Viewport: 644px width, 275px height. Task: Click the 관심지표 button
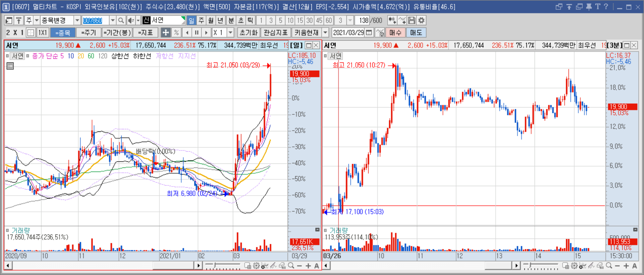[275, 32]
